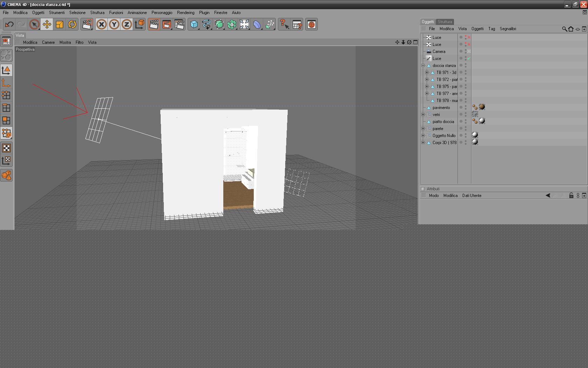This screenshot has width=588, height=368.
Task: Switch the world/object coordinate system icon
Action: [139, 25]
